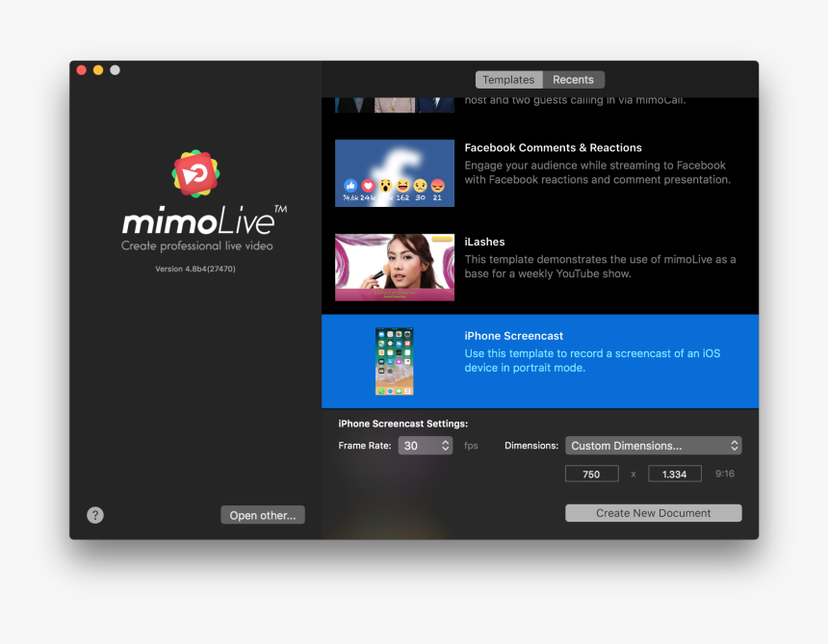Viewport: 828px width, 644px height.
Task: Click the iLashes template thumbnail
Action: pos(395,267)
